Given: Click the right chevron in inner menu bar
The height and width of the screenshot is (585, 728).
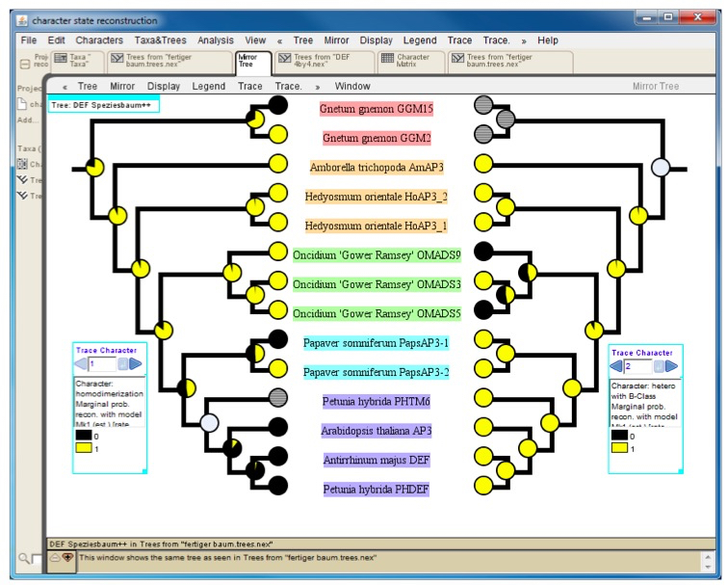Looking at the screenshot, I should point(318,87).
